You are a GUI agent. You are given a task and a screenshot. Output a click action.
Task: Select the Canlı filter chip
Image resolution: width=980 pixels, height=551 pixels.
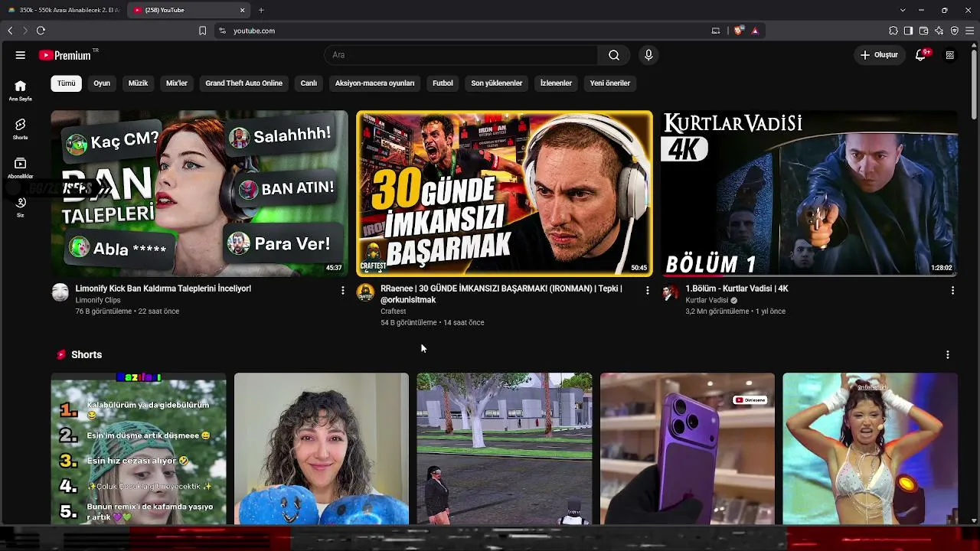[309, 83]
